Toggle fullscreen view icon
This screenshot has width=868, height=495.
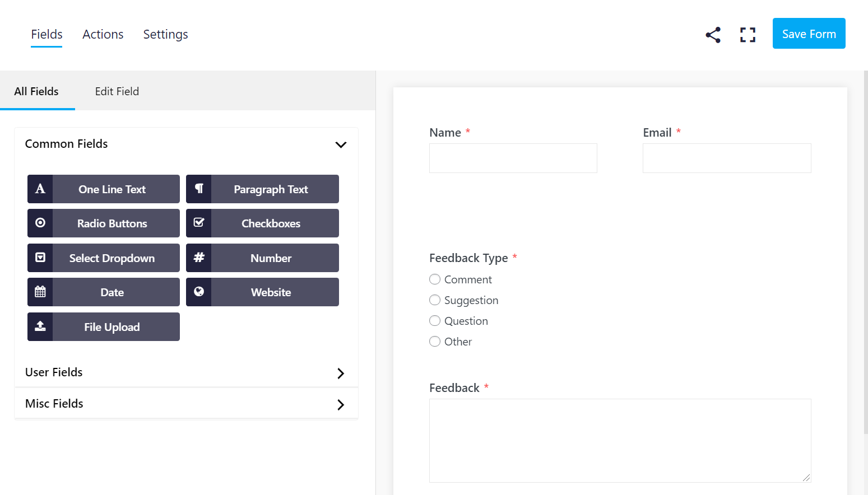[748, 35]
